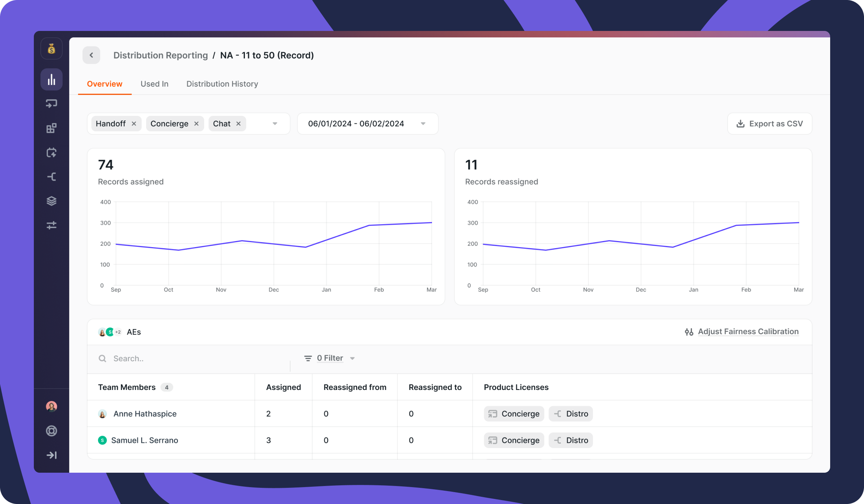
Task: Click Samuel L. Serrano's green avatar
Action: click(x=102, y=440)
